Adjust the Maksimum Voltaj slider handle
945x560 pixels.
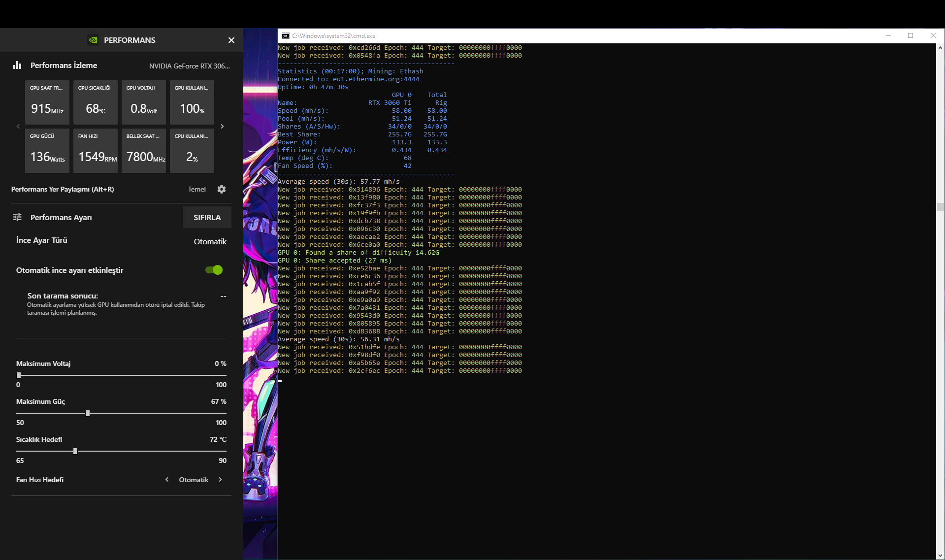pyautogui.click(x=19, y=375)
